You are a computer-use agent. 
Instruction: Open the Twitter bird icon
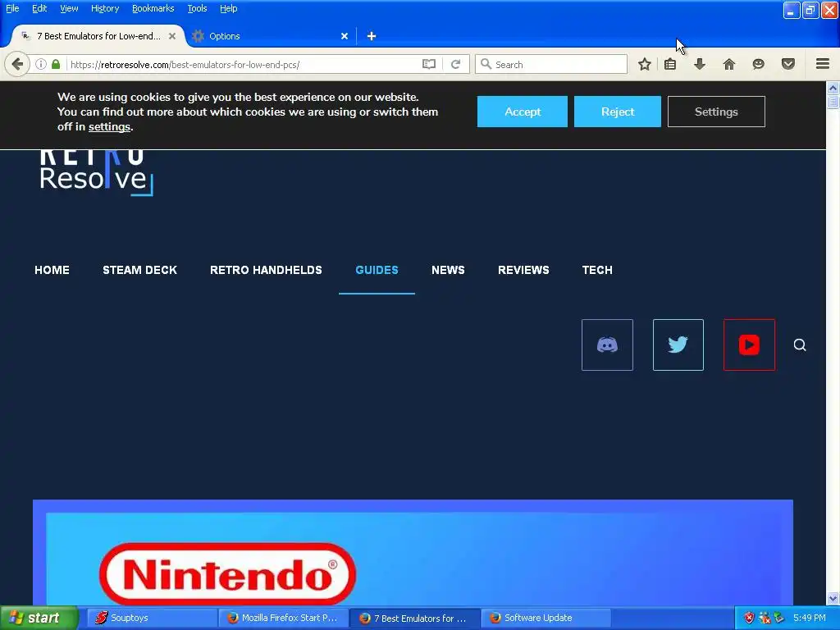[678, 345]
